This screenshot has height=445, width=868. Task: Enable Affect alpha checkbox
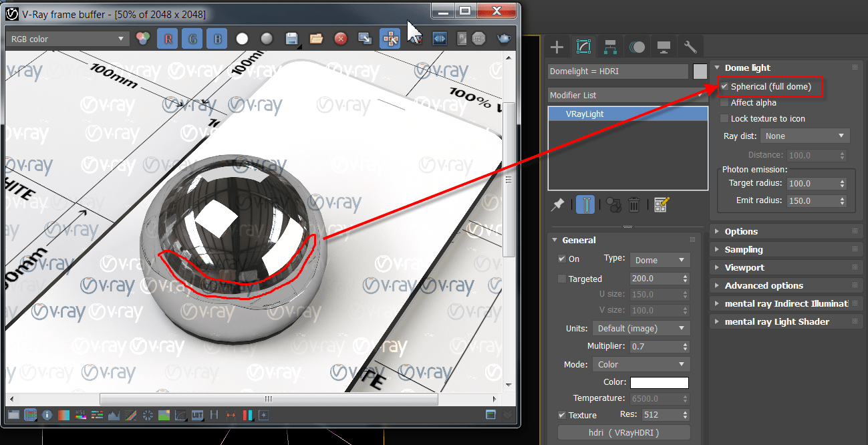point(724,103)
